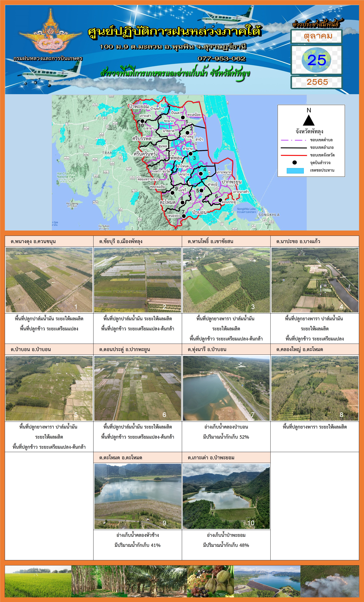Image resolution: width=364 pixels, height=602 pixels.
Task: Click the dam reservoir photo in the bottom strip
Action: click(x=267, y=582)
